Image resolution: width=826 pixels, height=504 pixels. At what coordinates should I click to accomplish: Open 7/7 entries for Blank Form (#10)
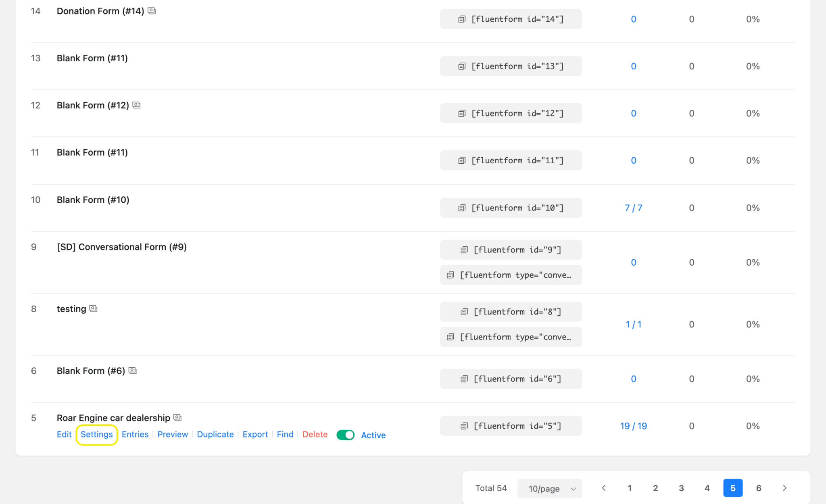click(x=633, y=208)
